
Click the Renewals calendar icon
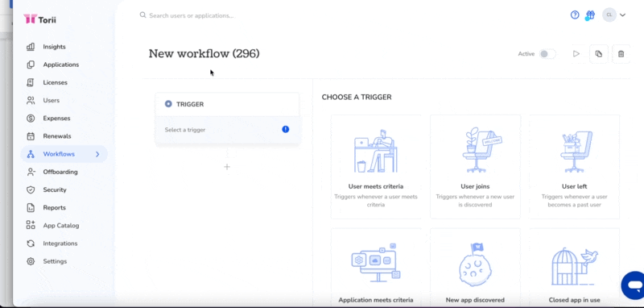[x=31, y=136]
